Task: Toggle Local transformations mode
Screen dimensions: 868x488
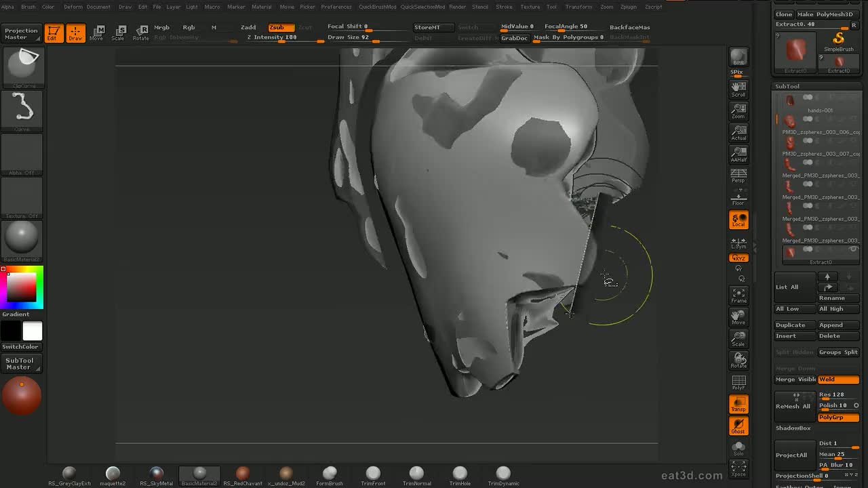Action: pyautogui.click(x=738, y=220)
